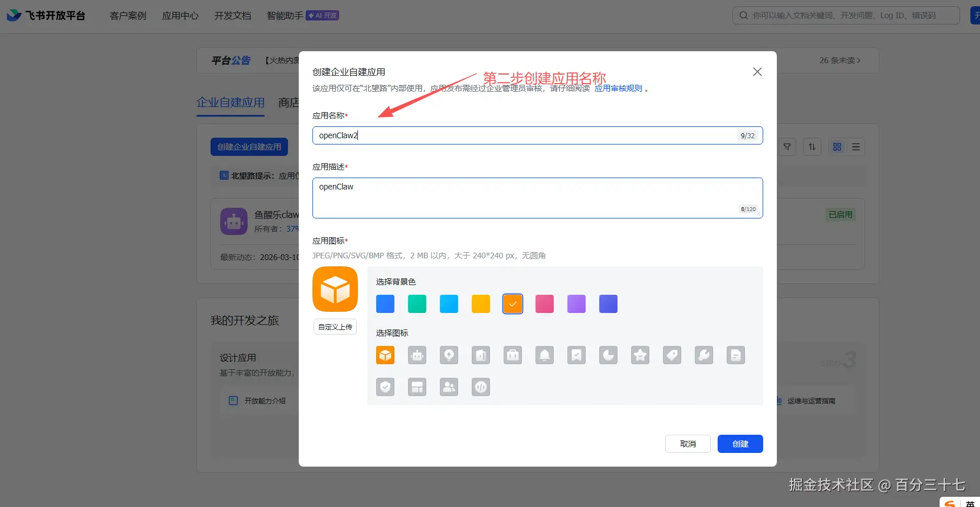Expand the 26 条未读 announcements link
The height and width of the screenshot is (507, 980).
click(840, 60)
